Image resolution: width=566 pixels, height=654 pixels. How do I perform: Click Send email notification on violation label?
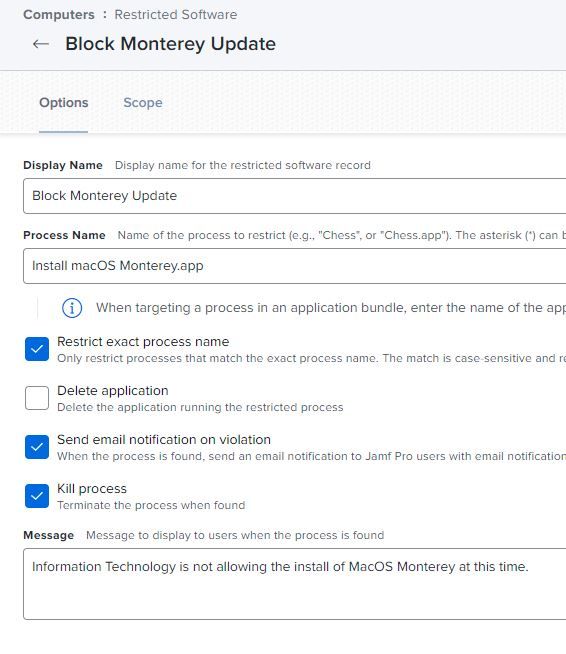(164, 440)
